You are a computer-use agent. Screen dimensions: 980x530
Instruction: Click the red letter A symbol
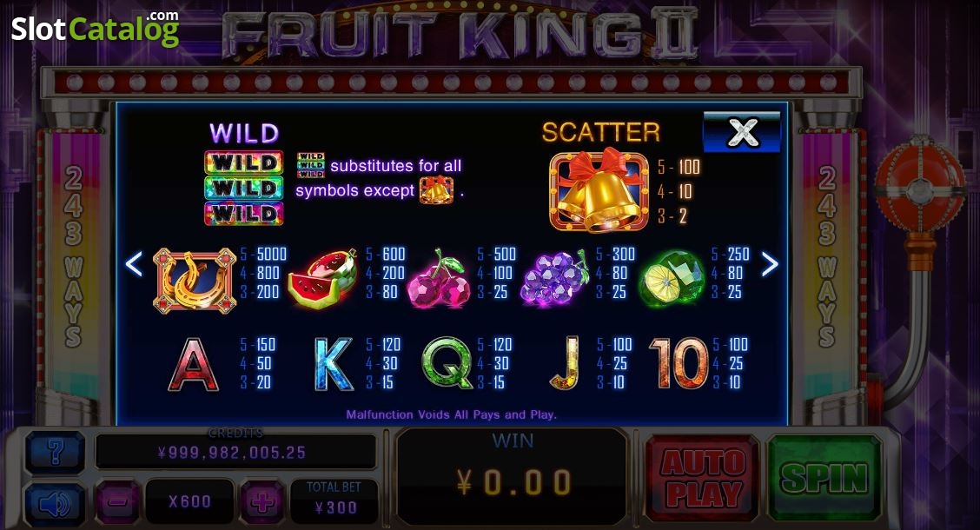click(194, 364)
